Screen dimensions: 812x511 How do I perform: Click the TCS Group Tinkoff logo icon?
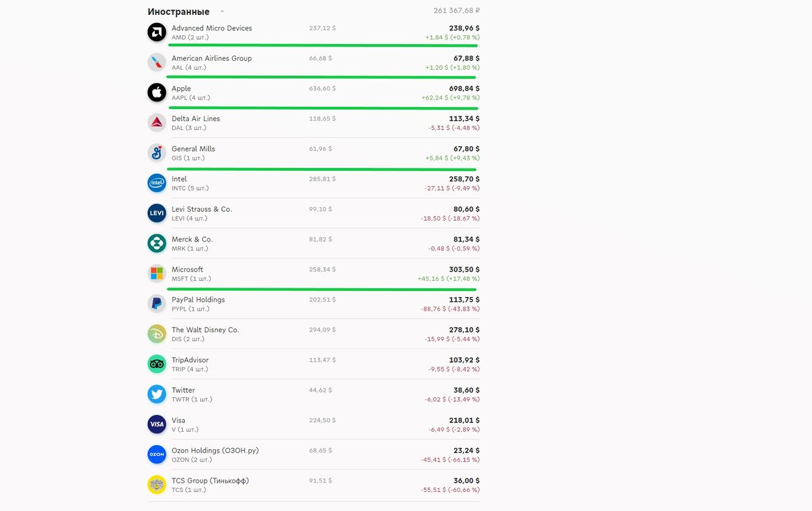tap(157, 485)
